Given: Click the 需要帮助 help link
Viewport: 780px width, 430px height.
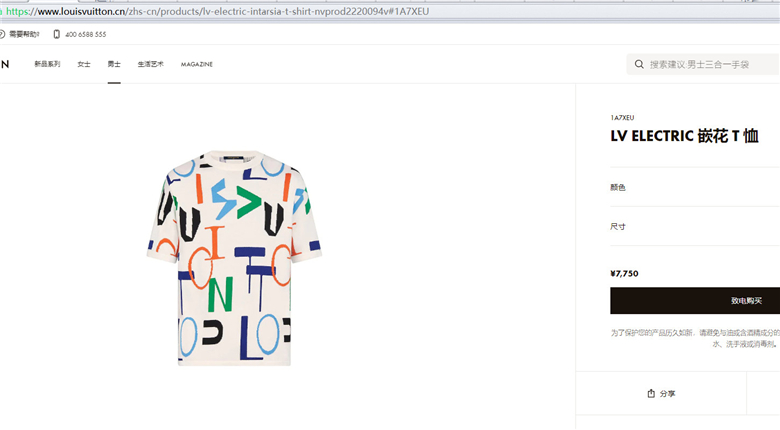Looking at the screenshot, I should click(x=24, y=34).
